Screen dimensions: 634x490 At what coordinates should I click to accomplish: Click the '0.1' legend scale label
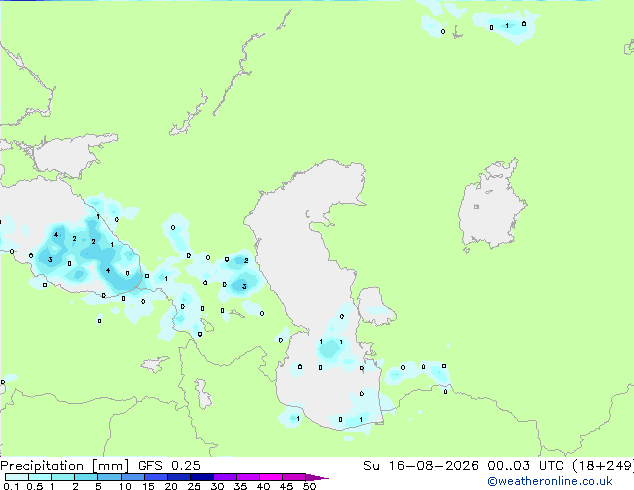[11, 486]
